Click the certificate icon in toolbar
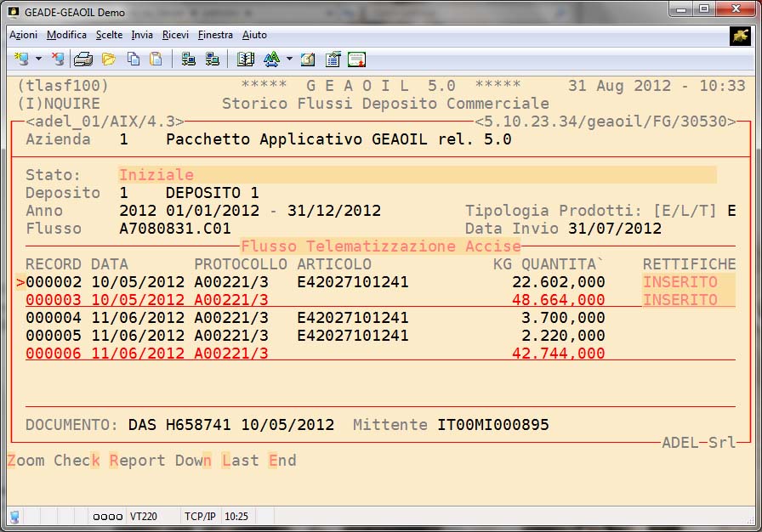The height and width of the screenshot is (532, 762). [x=356, y=59]
